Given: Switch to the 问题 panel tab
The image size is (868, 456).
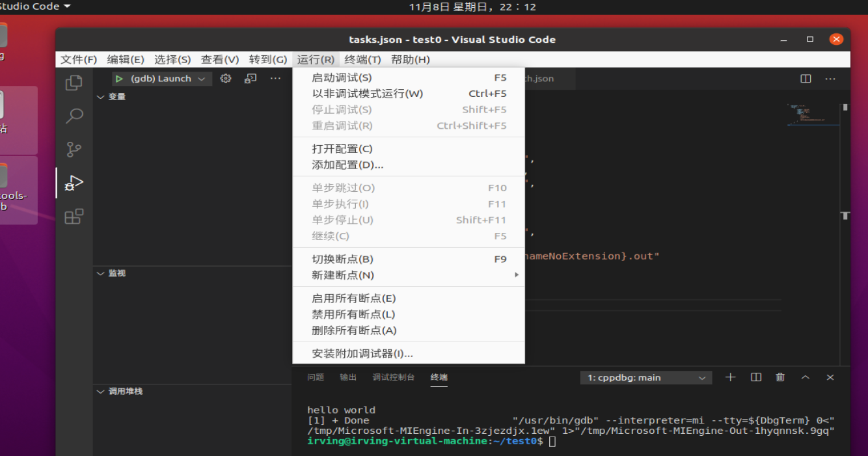Looking at the screenshot, I should pyautogui.click(x=316, y=377).
